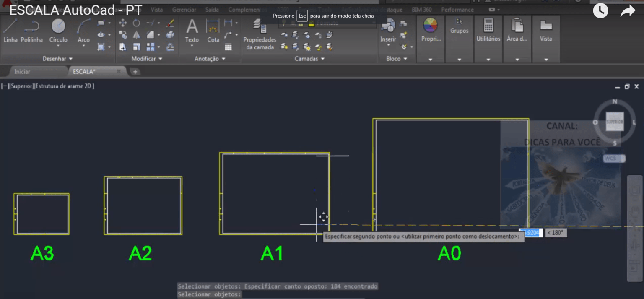Click the Offset tool icon
The width and height of the screenshot is (644, 299).
click(x=170, y=47)
